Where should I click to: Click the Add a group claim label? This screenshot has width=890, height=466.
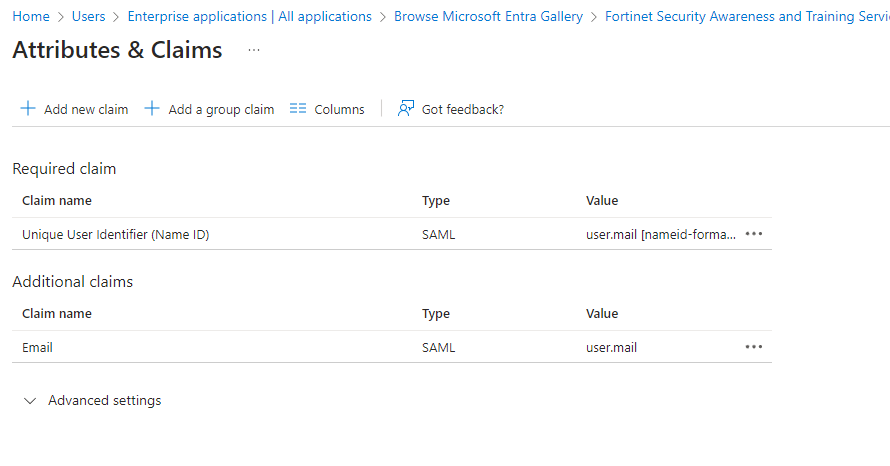click(x=221, y=110)
